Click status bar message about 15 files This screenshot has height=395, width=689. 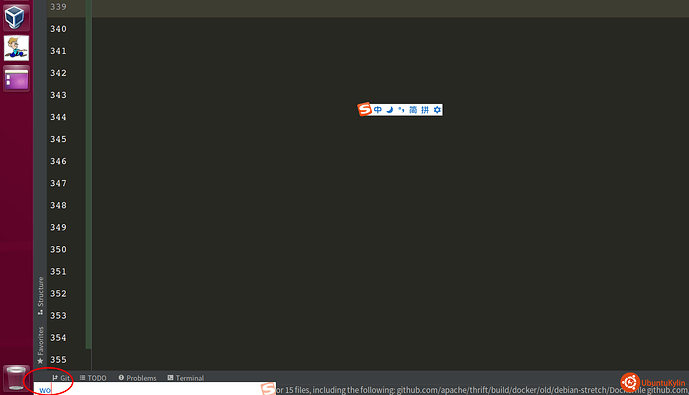[x=482, y=390]
